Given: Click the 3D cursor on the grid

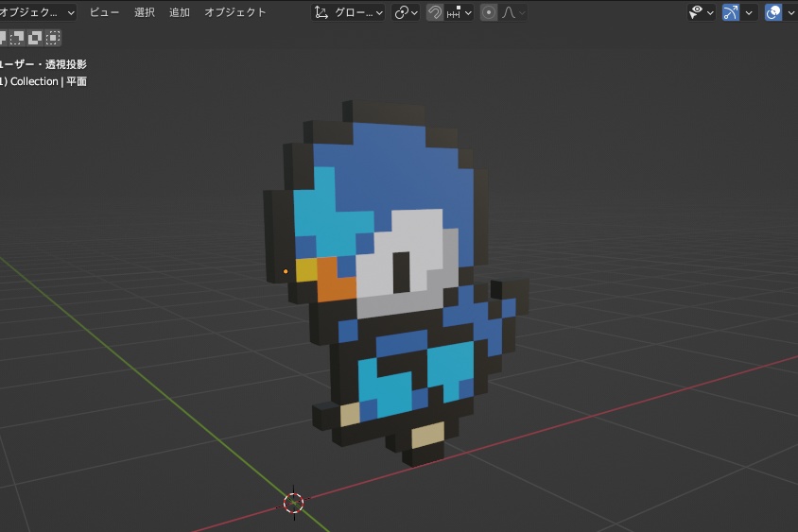Looking at the screenshot, I should (294, 503).
